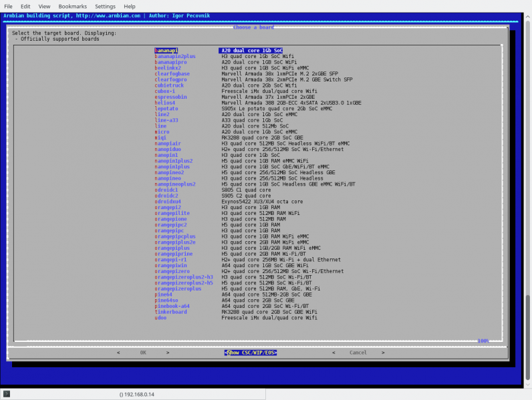The height and width of the screenshot is (400, 532).
Task: Select the 192.168.0.14 session tab
Action: (137, 394)
